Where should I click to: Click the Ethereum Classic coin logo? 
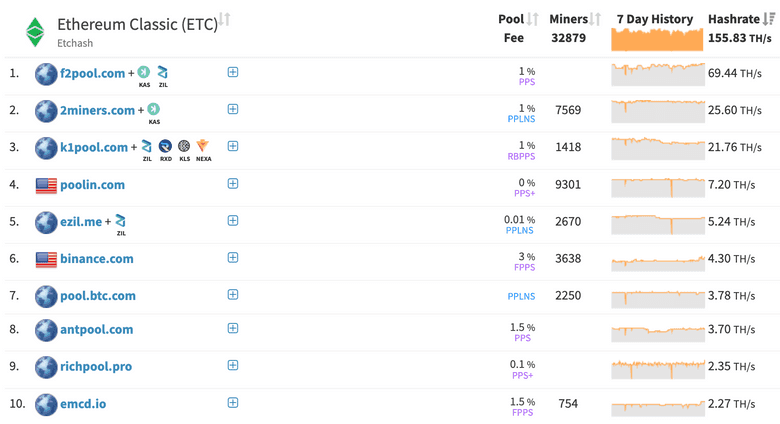tap(35, 32)
